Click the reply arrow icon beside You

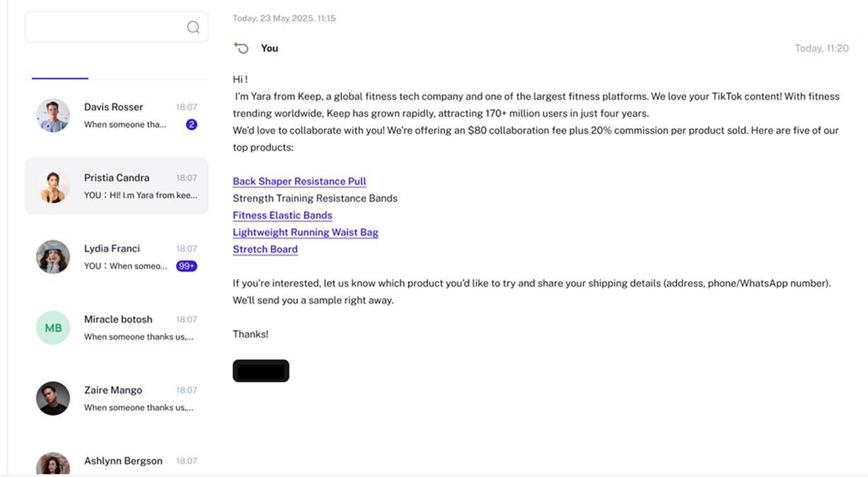241,48
